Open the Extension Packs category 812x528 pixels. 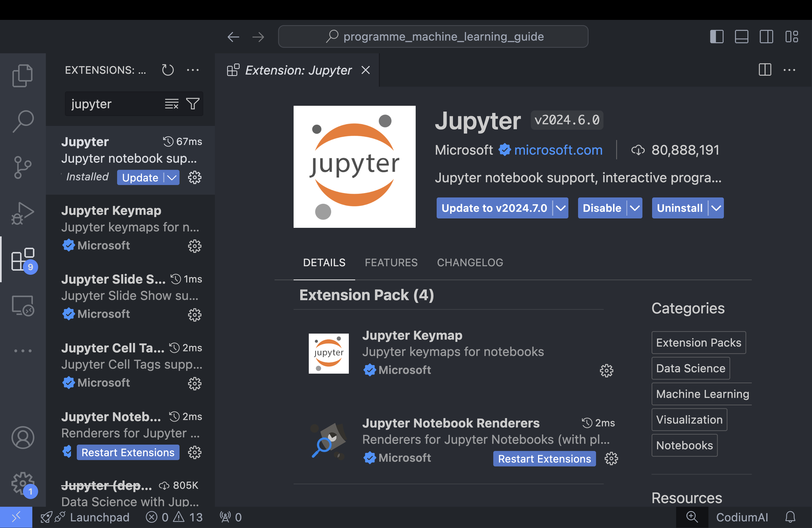(x=699, y=342)
